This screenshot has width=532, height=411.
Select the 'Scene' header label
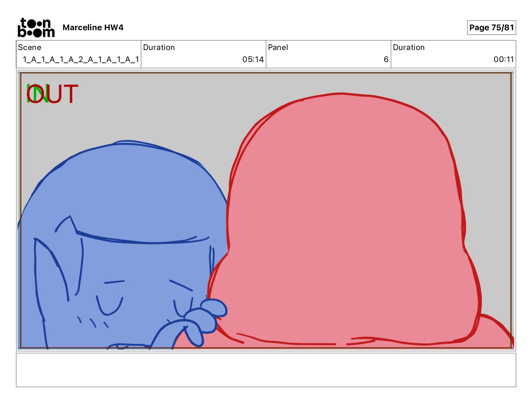pyautogui.click(x=30, y=47)
